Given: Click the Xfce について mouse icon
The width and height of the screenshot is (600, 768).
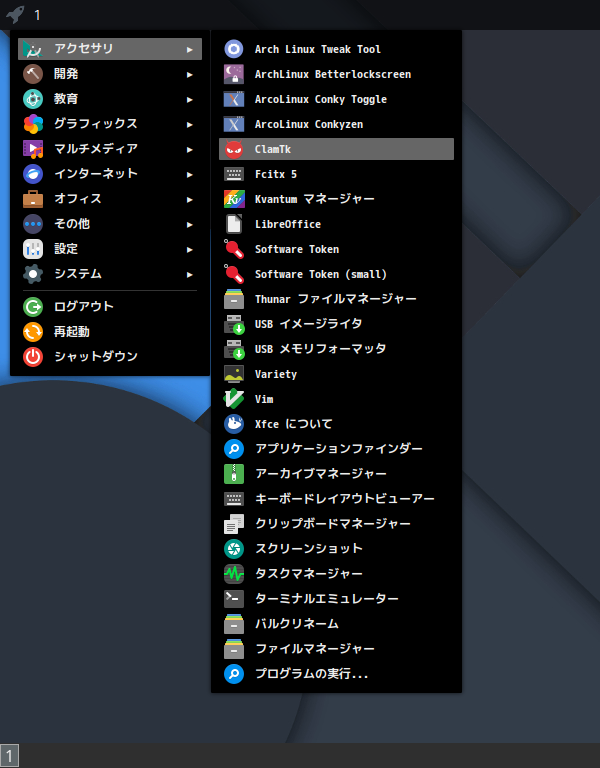Looking at the screenshot, I should 234,424.
